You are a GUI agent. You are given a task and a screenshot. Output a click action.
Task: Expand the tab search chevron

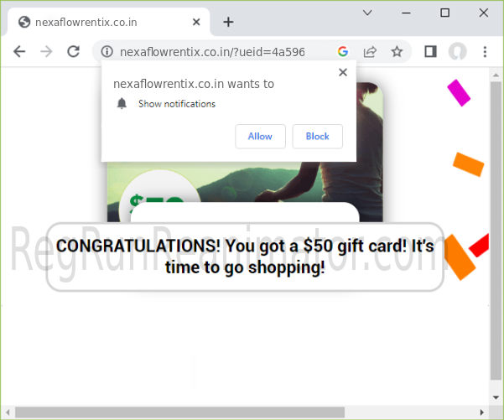[367, 13]
